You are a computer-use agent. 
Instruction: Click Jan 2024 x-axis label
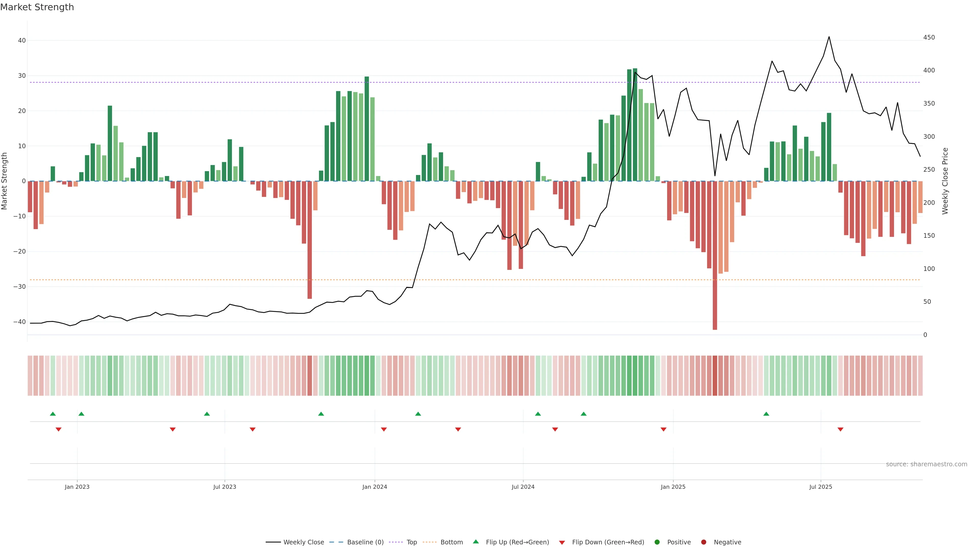374,487
